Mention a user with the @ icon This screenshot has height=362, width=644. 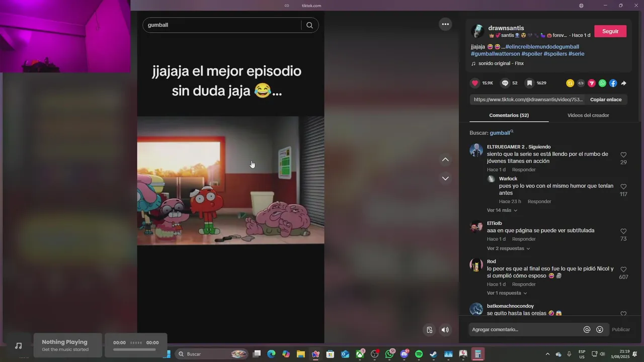tap(587, 330)
